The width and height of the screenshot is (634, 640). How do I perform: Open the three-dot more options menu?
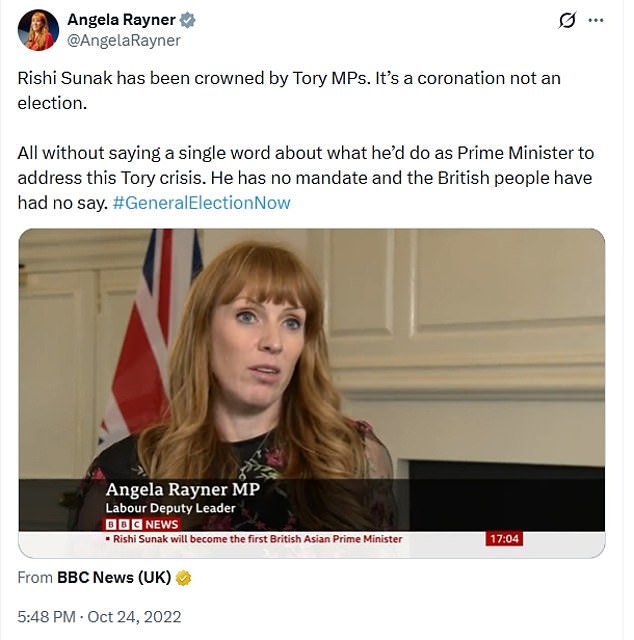pos(597,20)
